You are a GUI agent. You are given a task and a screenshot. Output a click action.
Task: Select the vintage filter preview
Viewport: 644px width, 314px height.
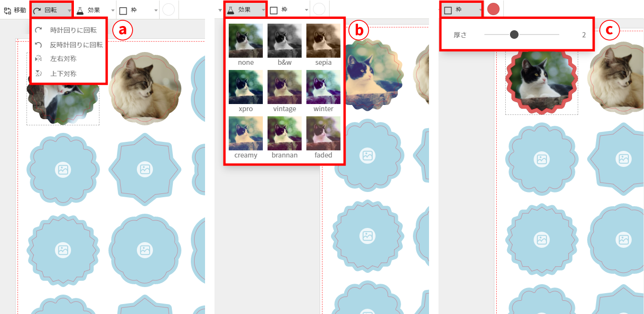tap(285, 87)
